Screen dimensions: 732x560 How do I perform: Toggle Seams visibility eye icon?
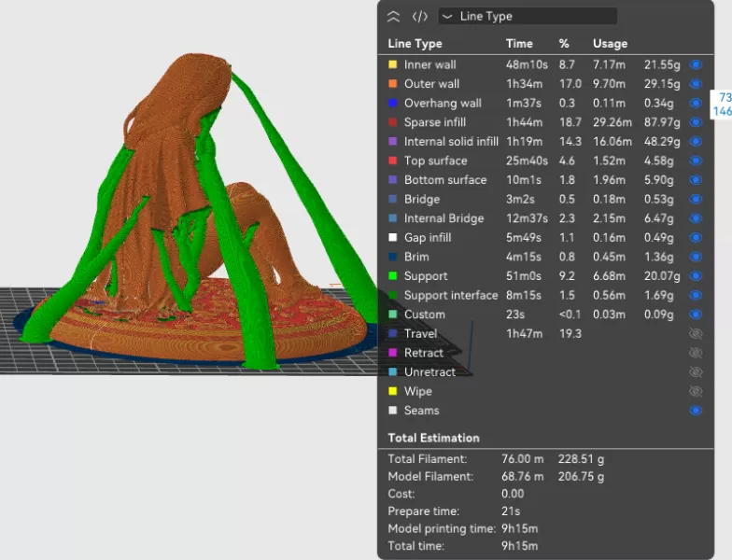pyautogui.click(x=695, y=410)
